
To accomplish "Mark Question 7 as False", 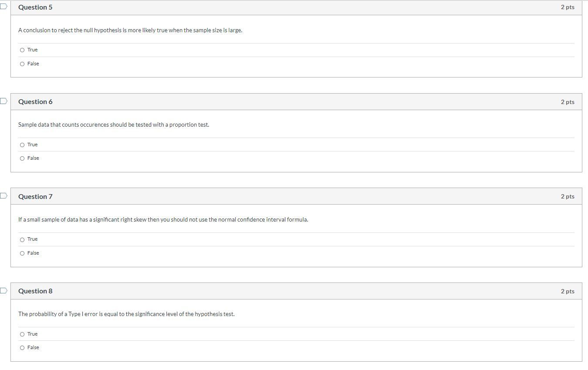I will [22, 253].
